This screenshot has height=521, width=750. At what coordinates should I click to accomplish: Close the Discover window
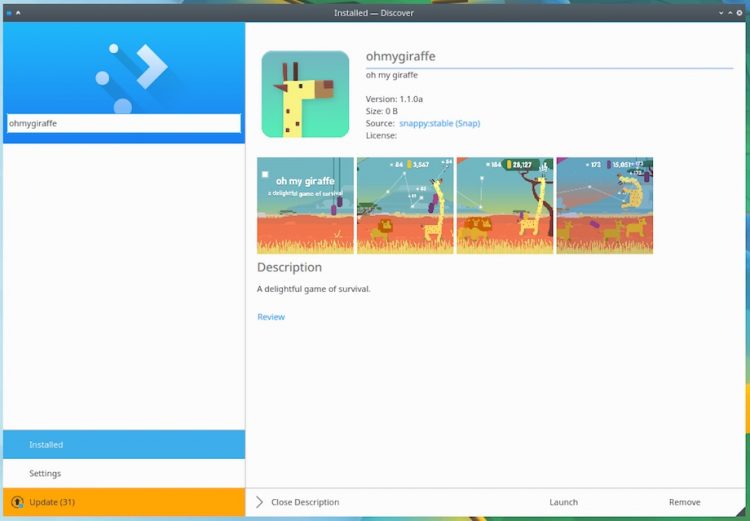click(739, 13)
